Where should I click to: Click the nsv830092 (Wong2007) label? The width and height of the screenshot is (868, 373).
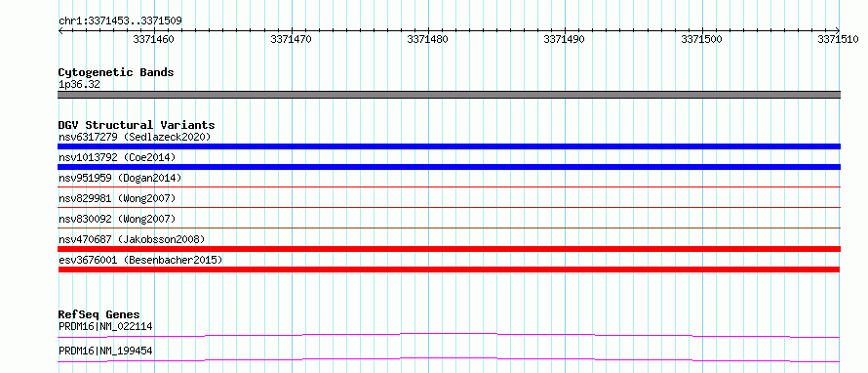[x=117, y=219]
